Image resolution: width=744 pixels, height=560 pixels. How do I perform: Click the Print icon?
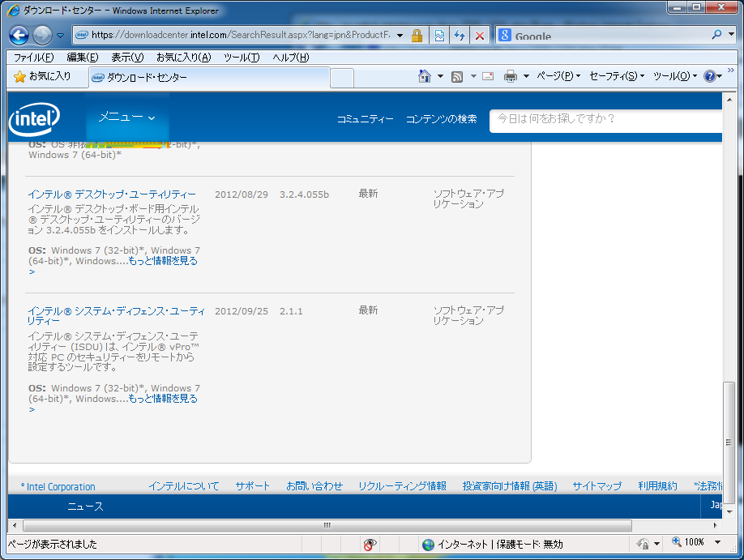tap(511, 76)
